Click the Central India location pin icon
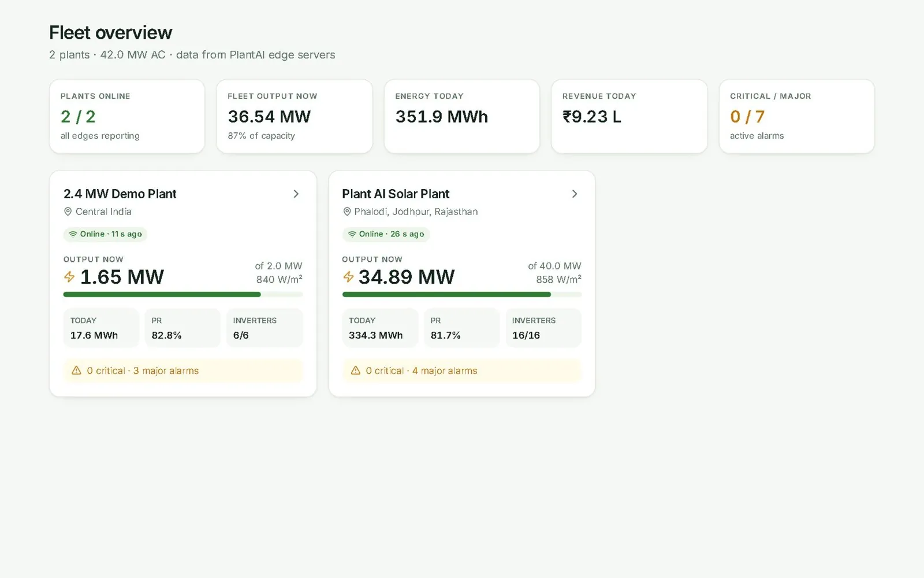The height and width of the screenshot is (578, 924). (68, 212)
